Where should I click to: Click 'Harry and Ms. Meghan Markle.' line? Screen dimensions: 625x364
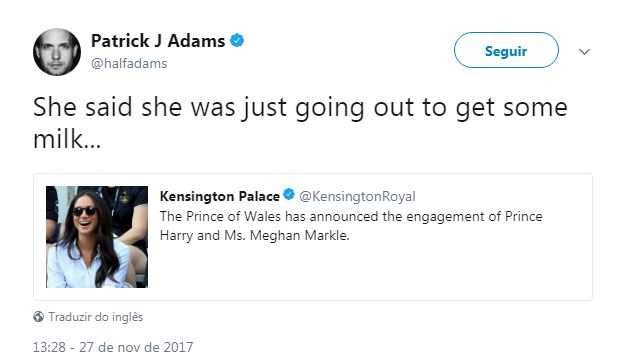coord(254,236)
